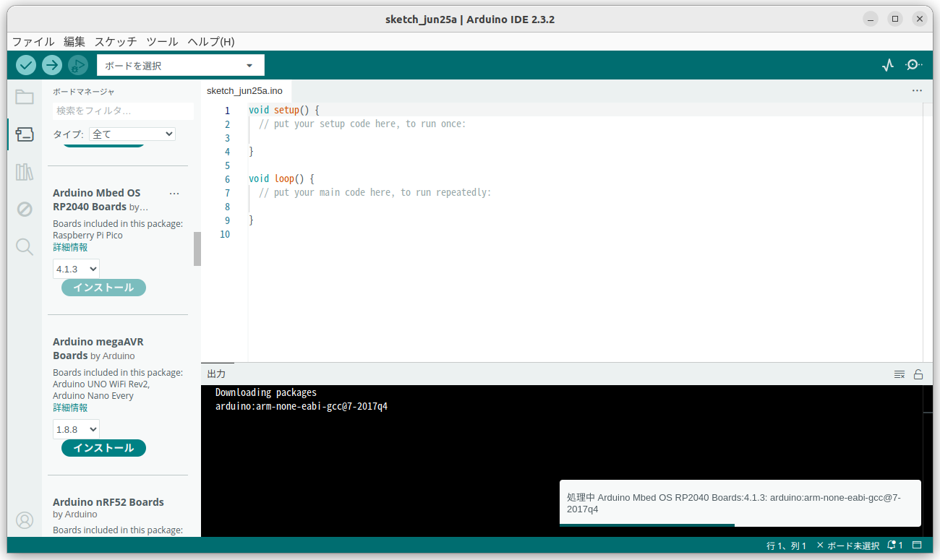Click the account profile icon at bottom left
The width and height of the screenshot is (940, 560).
pos(24,520)
